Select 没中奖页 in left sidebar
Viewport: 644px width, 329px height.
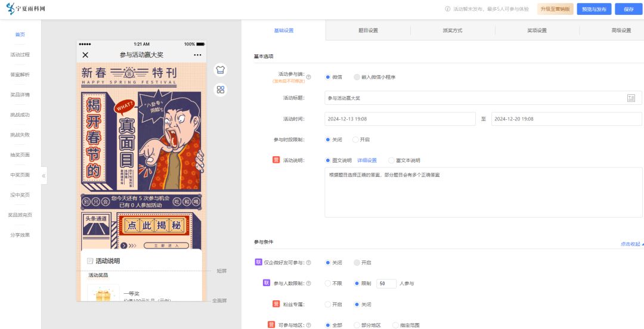(20, 195)
